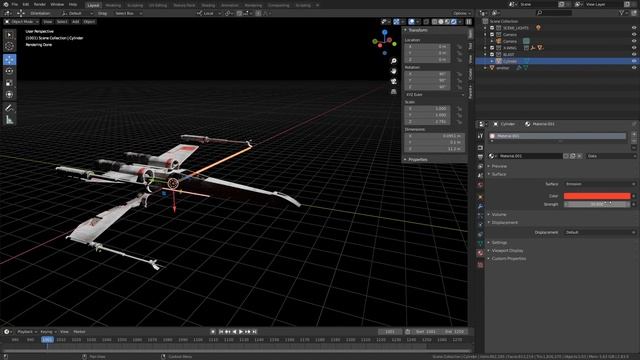Open the World properties tab
Viewport: 640px width, 360px height.
pos(480,185)
